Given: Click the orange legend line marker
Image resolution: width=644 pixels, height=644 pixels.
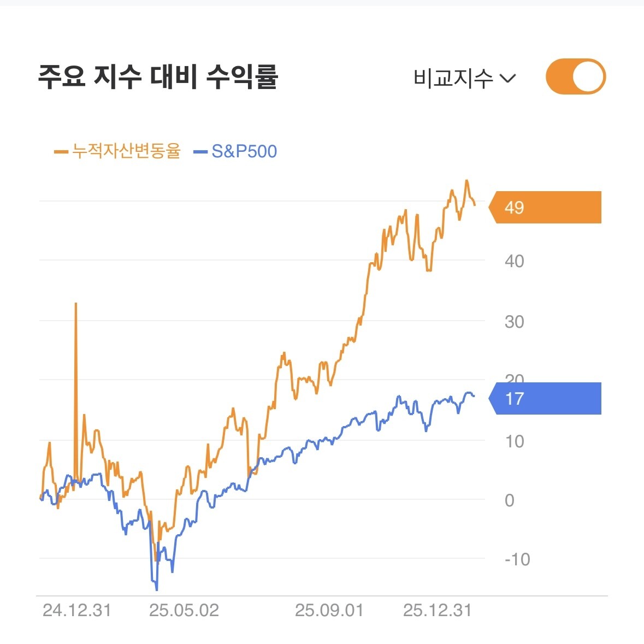Looking at the screenshot, I should 61,152.
